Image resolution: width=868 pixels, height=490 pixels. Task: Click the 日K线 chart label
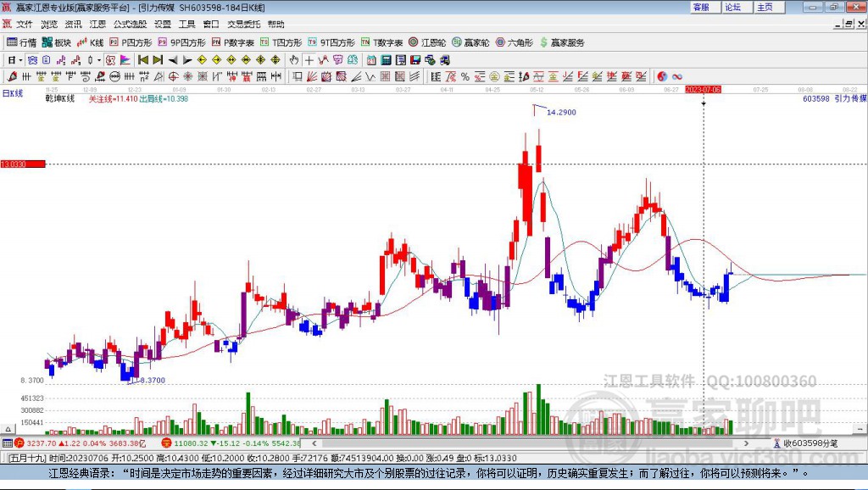coord(13,93)
